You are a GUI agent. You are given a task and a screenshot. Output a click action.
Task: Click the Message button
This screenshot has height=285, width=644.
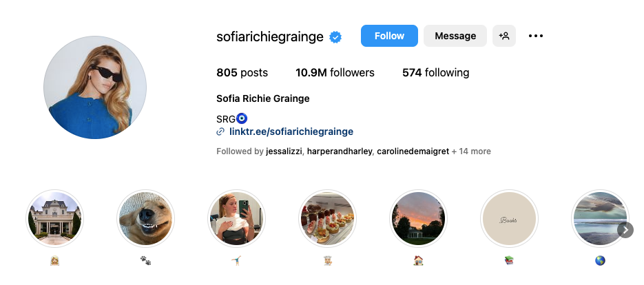click(455, 36)
